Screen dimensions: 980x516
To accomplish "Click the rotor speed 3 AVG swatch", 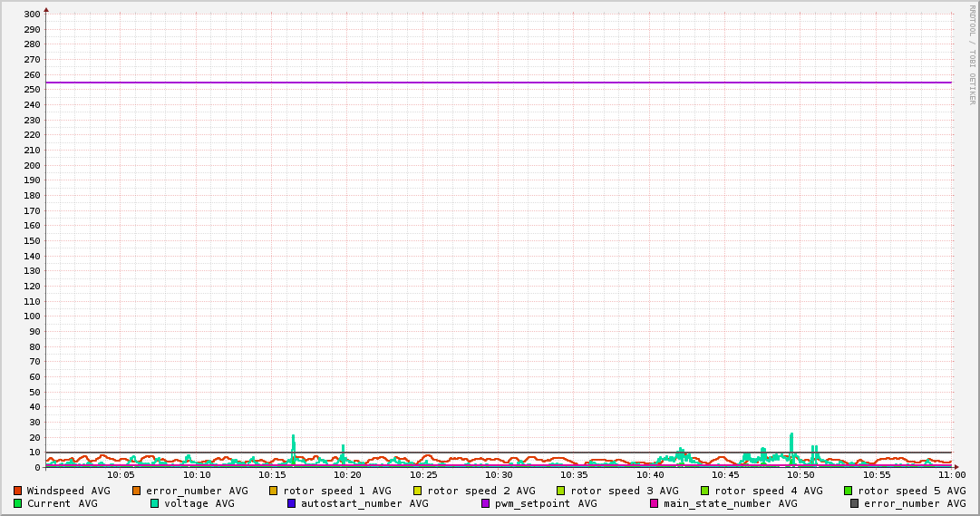I will pos(561,491).
